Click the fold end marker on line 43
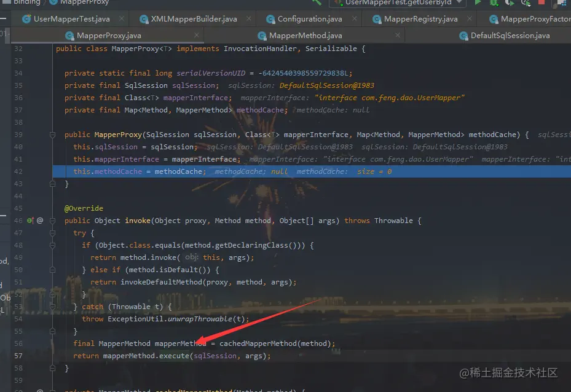This screenshot has height=392, width=571. [x=52, y=184]
